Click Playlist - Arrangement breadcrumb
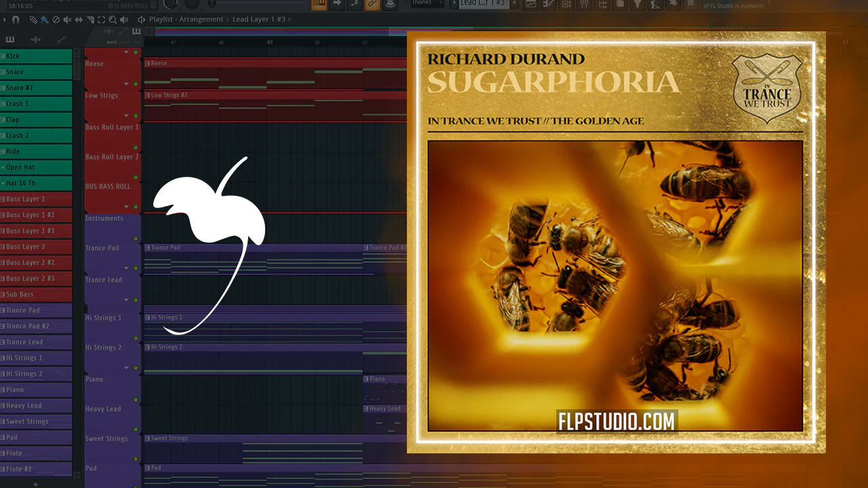 [x=186, y=20]
